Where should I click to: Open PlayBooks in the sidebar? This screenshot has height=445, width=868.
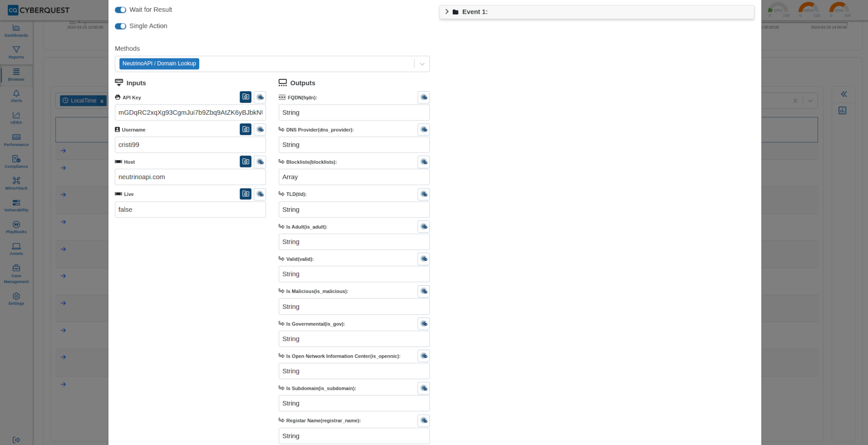coord(16,227)
